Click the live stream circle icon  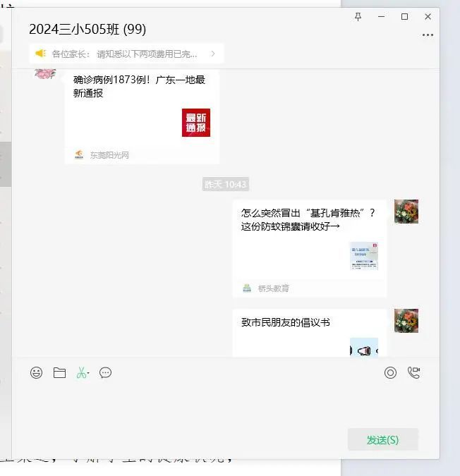(390, 373)
